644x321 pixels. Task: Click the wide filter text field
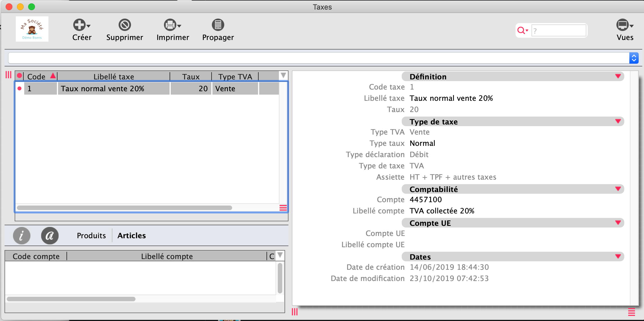pos(319,58)
